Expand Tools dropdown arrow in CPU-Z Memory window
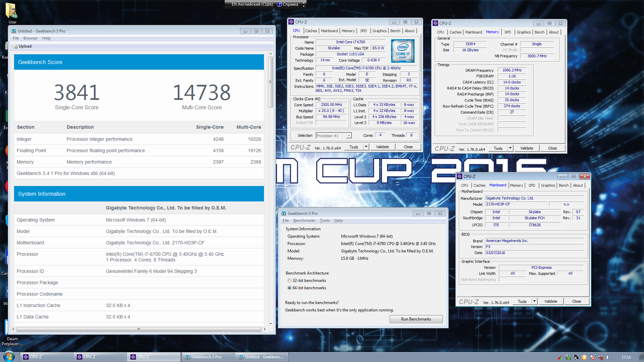Image resolution: width=644 pixels, height=362 pixels. [x=510, y=148]
